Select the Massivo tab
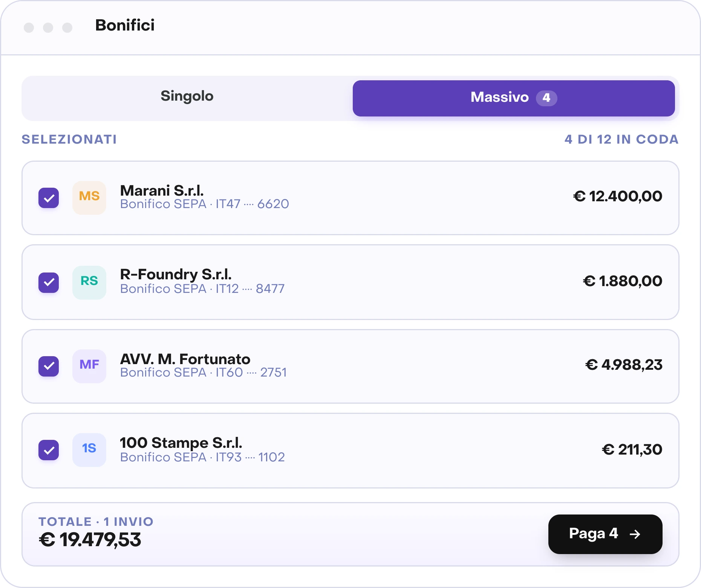701x588 pixels. tap(514, 98)
